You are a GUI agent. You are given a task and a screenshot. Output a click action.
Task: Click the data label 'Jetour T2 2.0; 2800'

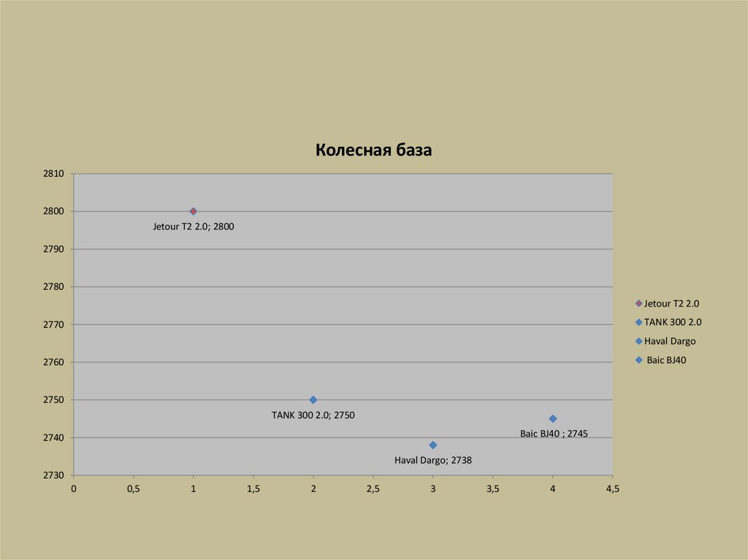tap(193, 226)
